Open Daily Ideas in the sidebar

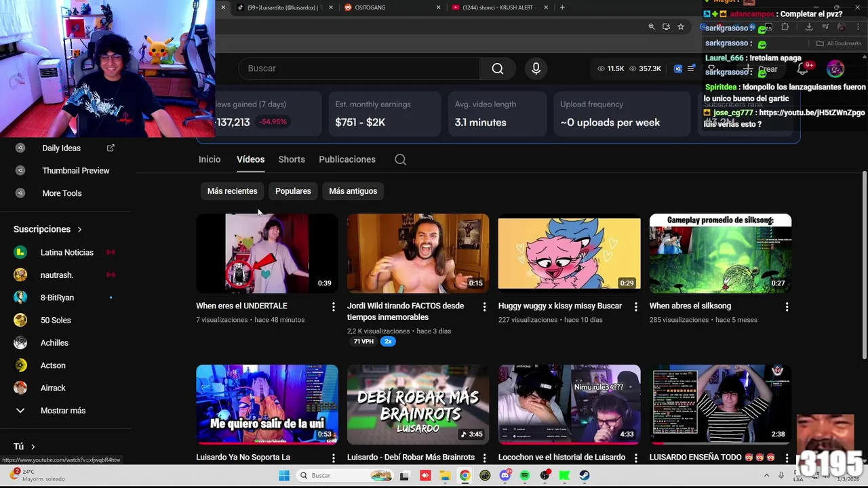(x=62, y=148)
